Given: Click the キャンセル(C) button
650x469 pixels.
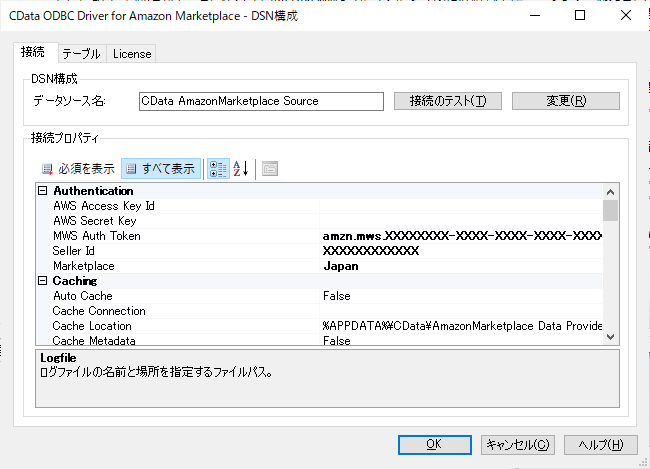Looking at the screenshot, I should (517, 445).
